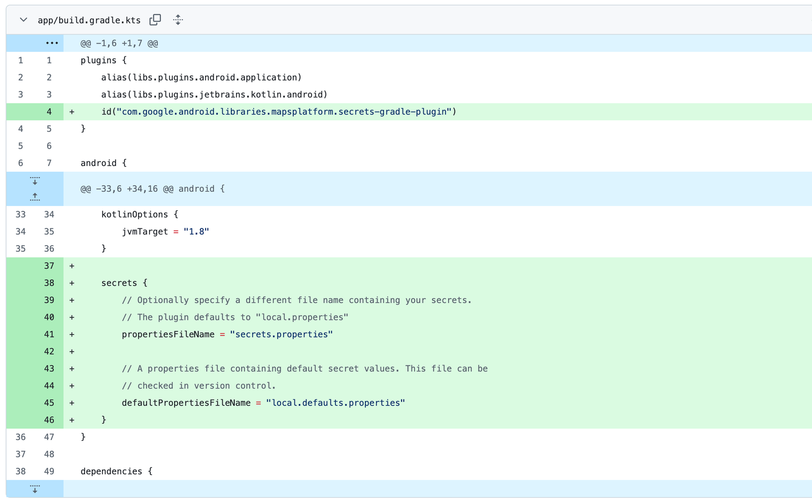Click the hunk header ending with android {
This screenshot has height=504, width=812.
click(152, 189)
